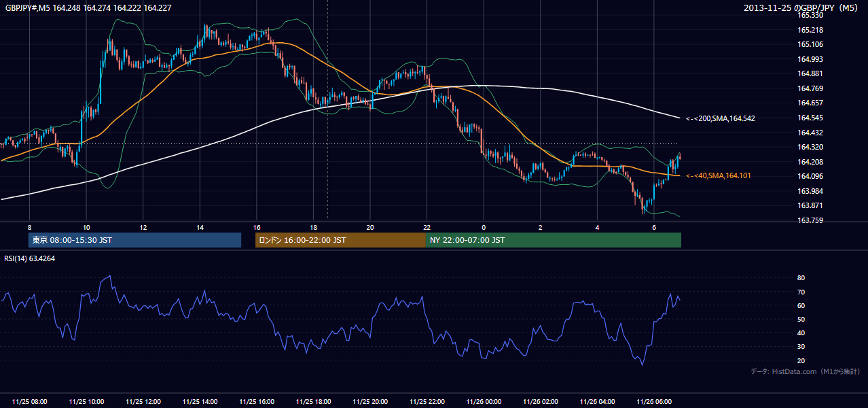Viewport: 868px width, 408px height.
Task: Click hour tick '16' under the price chart
Action: tap(257, 227)
